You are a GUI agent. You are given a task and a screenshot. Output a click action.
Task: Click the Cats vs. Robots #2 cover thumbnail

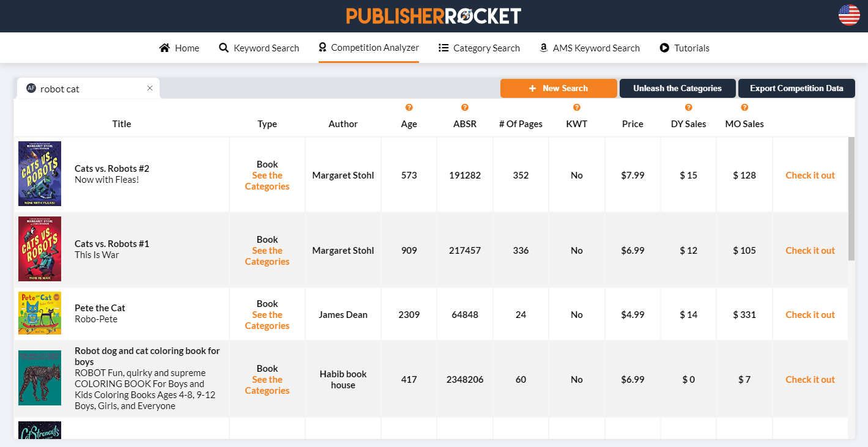click(40, 174)
